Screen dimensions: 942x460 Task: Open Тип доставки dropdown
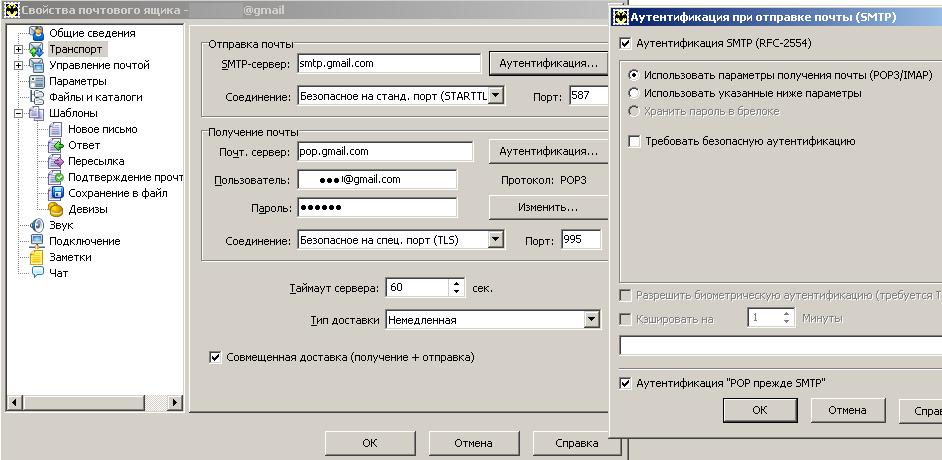[592, 320]
